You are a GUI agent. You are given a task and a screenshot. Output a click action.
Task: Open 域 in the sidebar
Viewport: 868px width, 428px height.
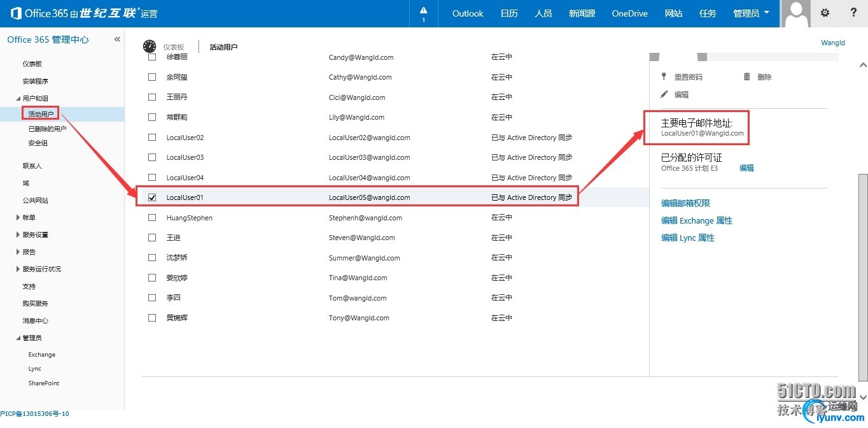coord(26,183)
